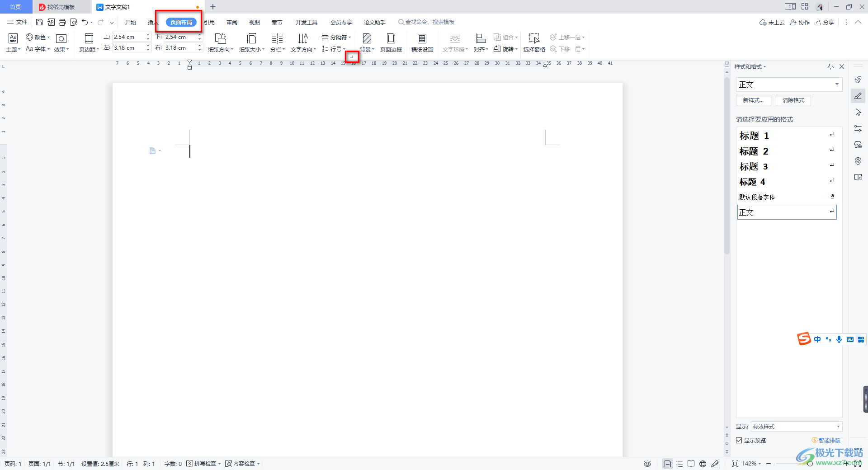This screenshot has width=868, height=470.
Task: Click the 智能排版 smart layout link
Action: pos(826,440)
